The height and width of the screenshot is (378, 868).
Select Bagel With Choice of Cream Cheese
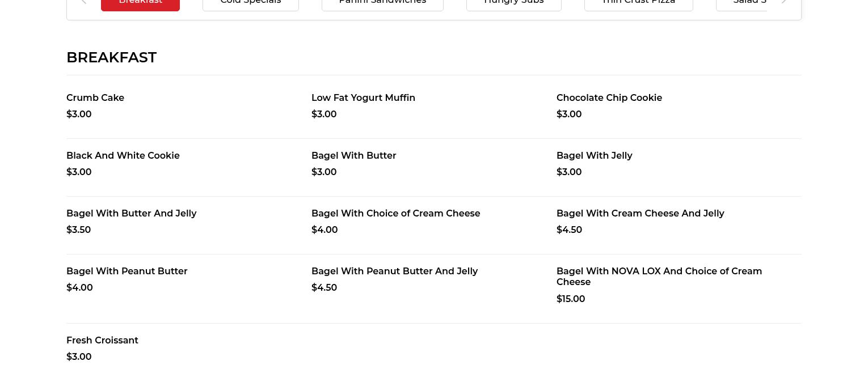click(x=395, y=214)
